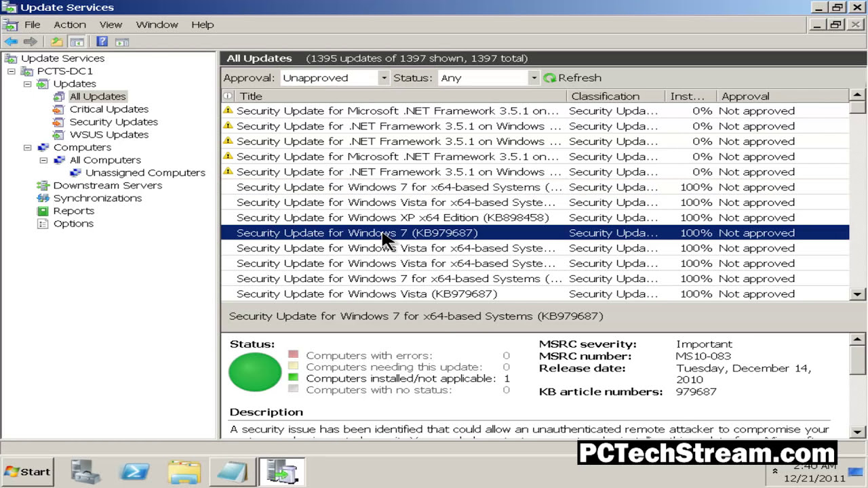Open the Critical Updates view

tap(108, 109)
